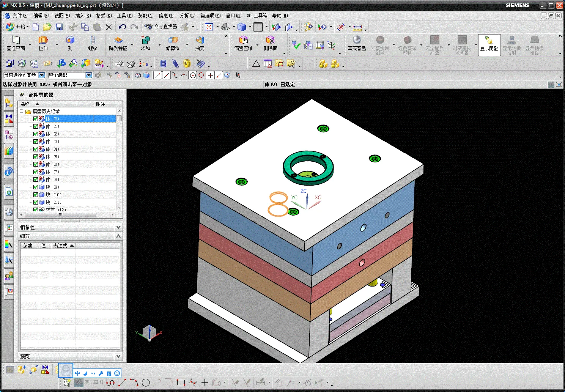Toggle the checkbox for 体 (5)

[x=36, y=157]
